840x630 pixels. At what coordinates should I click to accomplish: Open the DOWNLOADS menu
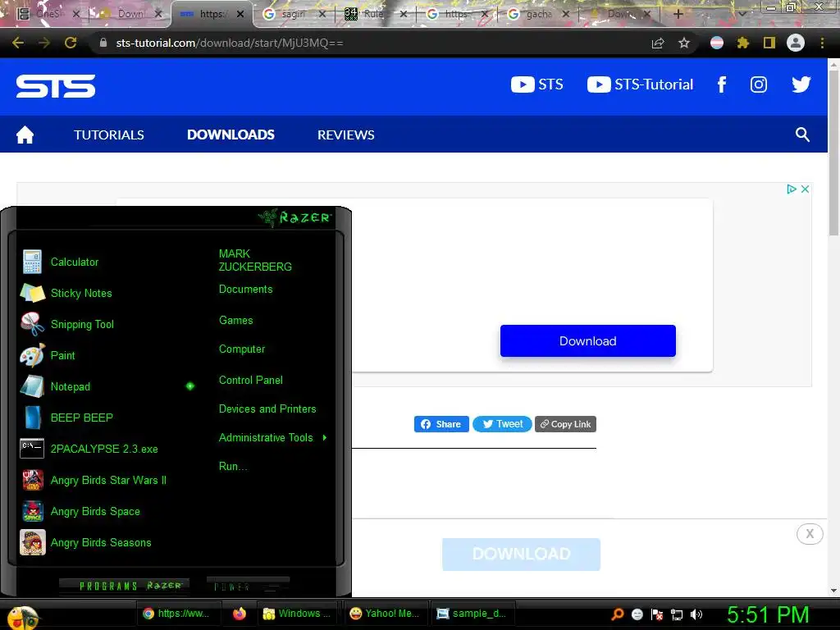coord(231,135)
